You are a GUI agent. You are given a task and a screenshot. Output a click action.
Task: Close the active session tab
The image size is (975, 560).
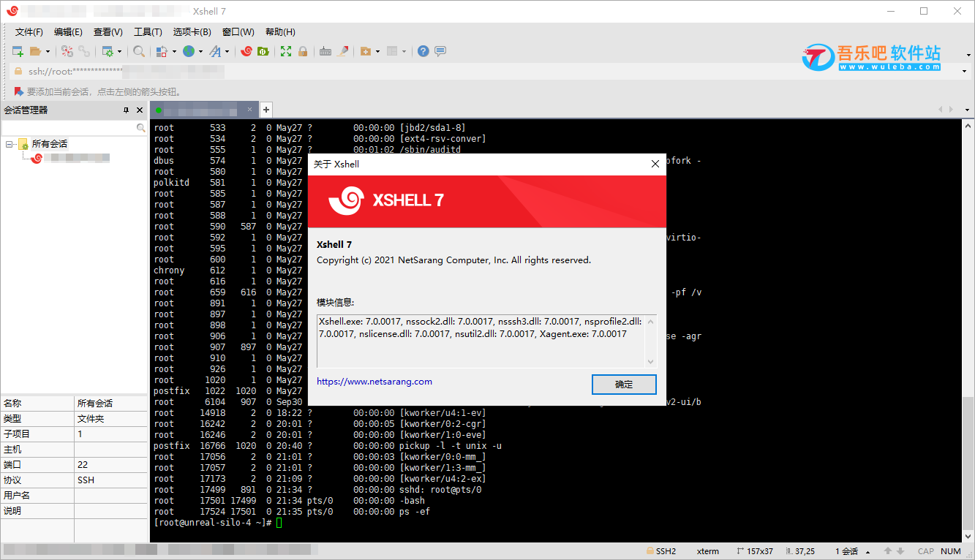point(249,110)
